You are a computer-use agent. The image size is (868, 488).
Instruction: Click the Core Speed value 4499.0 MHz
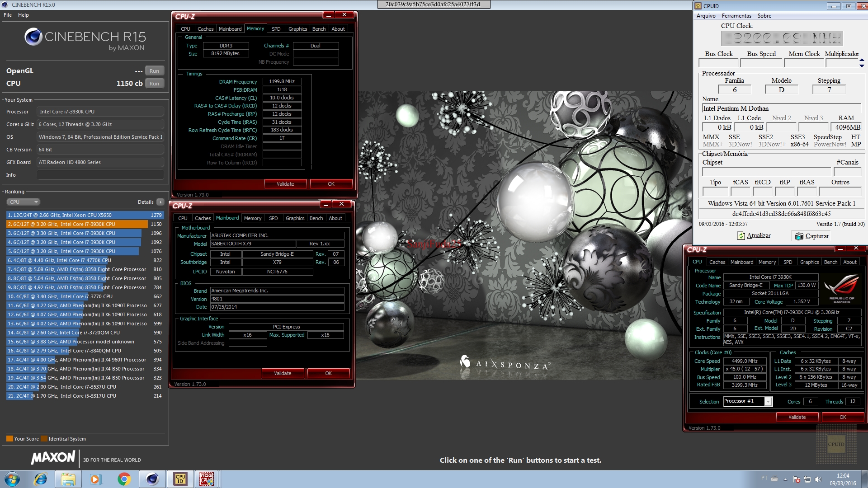(x=745, y=361)
